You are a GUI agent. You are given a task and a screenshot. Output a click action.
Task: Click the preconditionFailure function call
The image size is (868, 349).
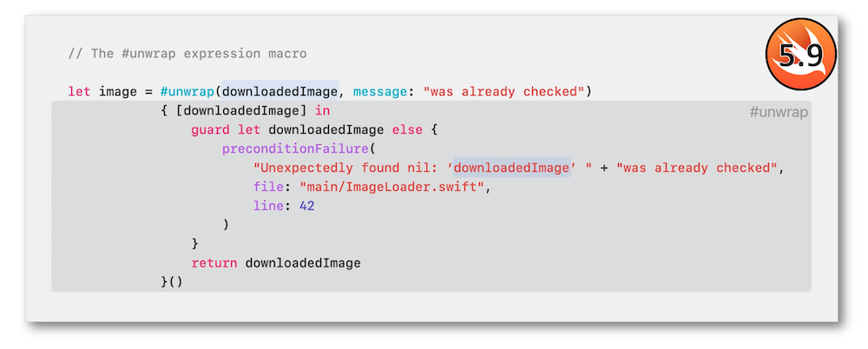[x=294, y=149]
